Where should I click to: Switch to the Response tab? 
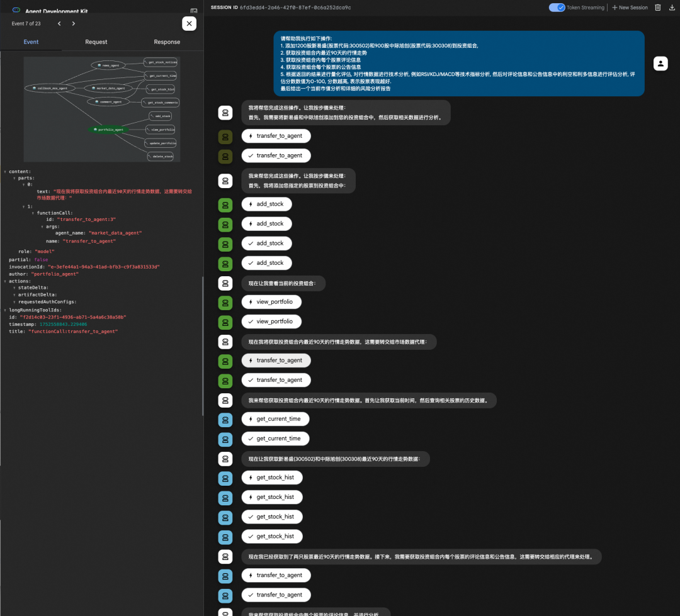coord(166,42)
